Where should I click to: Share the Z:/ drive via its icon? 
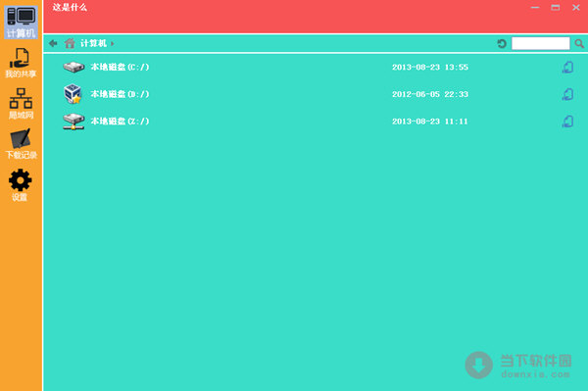(567, 122)
